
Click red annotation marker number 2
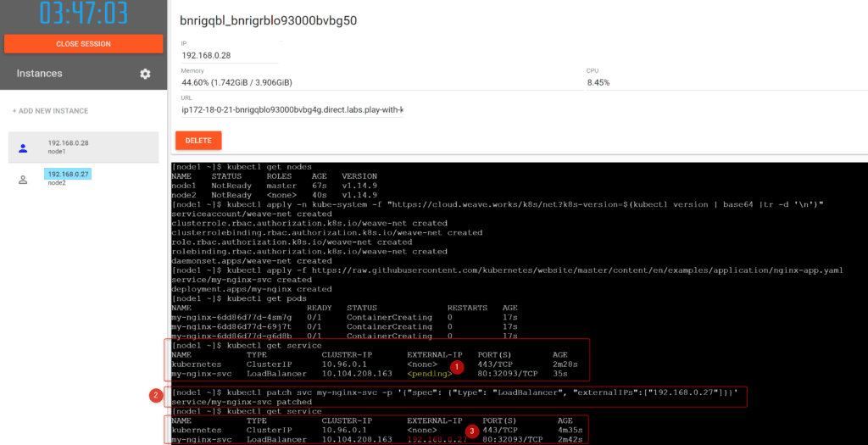click(155, 395)
